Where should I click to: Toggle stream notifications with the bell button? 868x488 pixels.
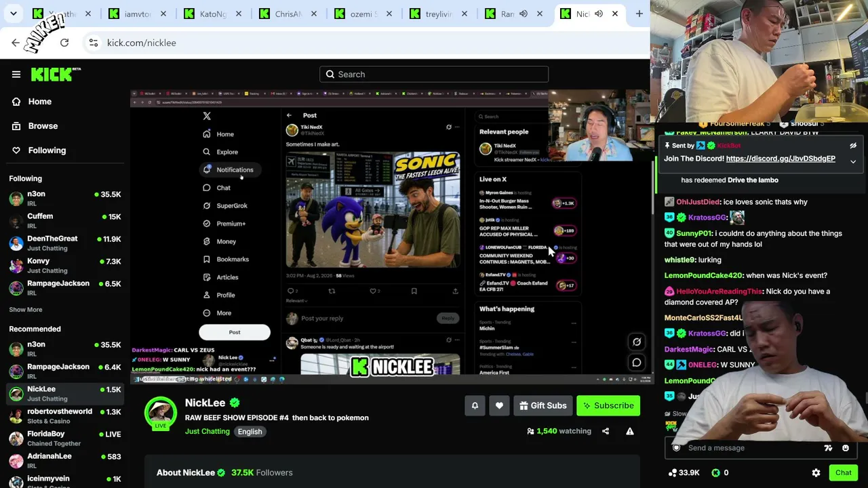point(475,406)
